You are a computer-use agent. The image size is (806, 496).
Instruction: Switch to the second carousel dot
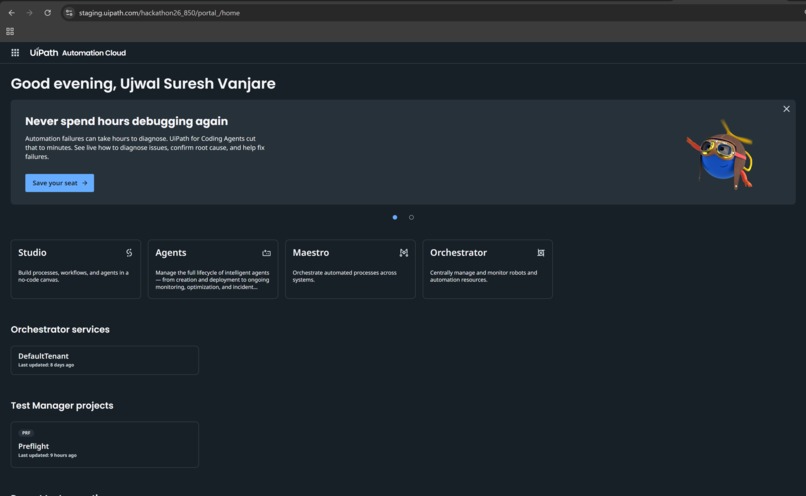(411, 217)
